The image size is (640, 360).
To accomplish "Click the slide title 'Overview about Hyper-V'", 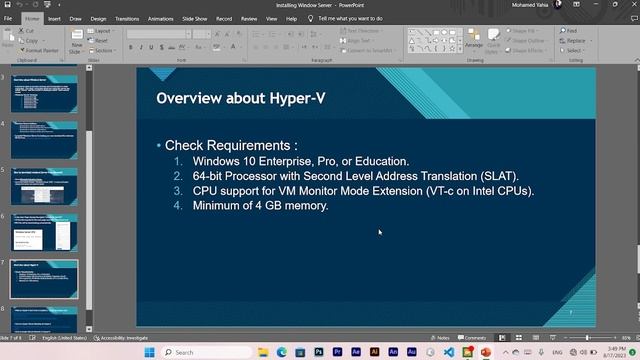I will 241,98.
